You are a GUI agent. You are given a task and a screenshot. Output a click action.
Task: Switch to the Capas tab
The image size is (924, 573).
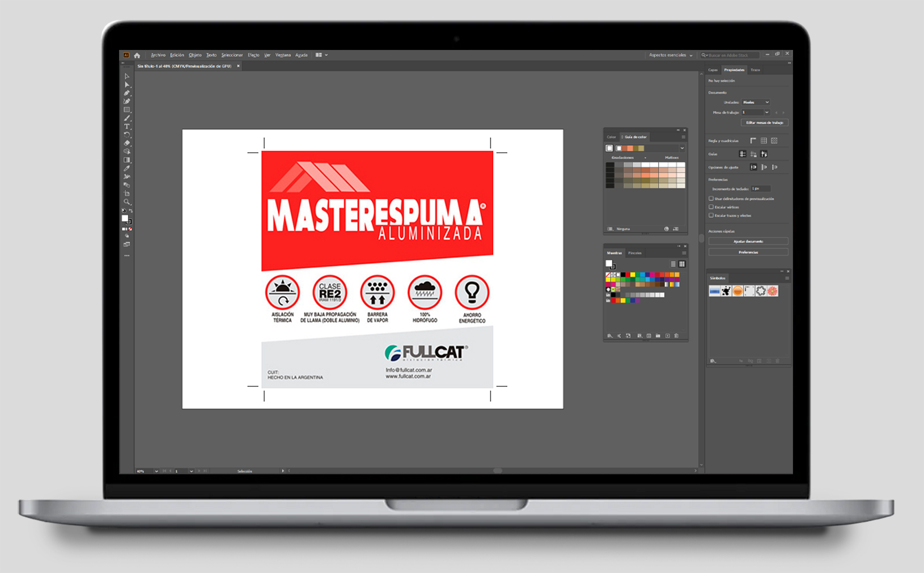tap(713, 70)
